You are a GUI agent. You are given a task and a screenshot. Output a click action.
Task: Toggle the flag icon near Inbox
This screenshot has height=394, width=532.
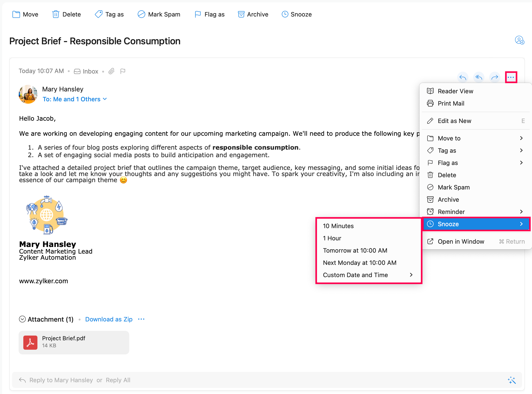tap(123, 71)
